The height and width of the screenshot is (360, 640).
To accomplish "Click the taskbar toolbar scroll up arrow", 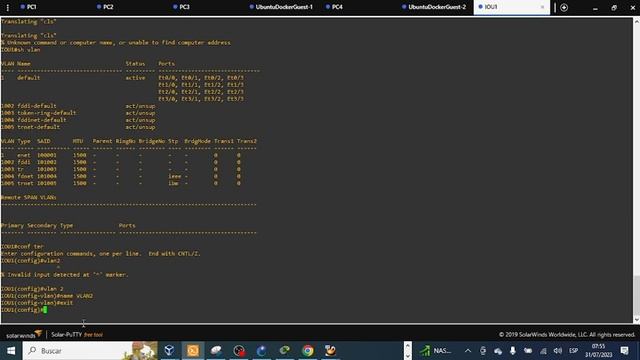I will click(x=407, y=346).
